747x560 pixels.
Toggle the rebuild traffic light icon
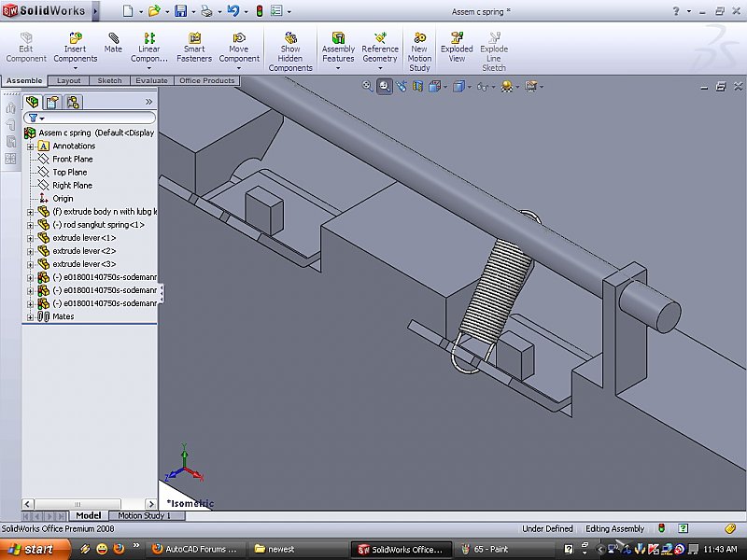[259, 11]
